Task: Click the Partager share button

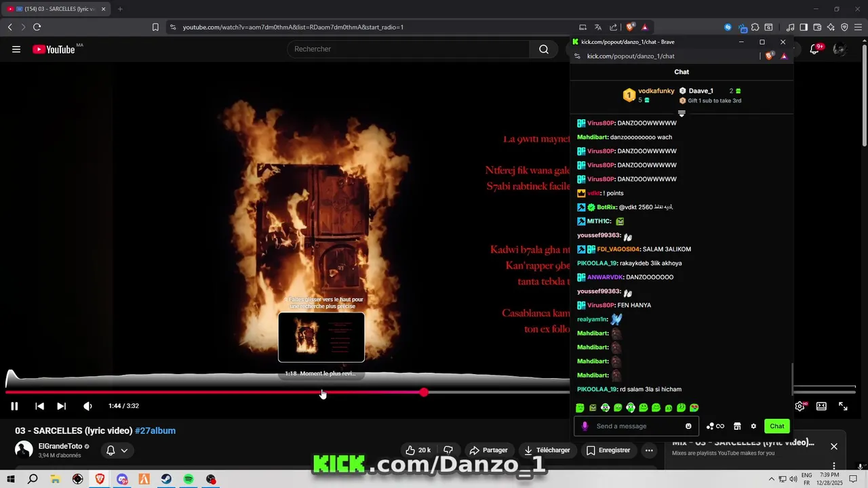Action: pos(488,450)
